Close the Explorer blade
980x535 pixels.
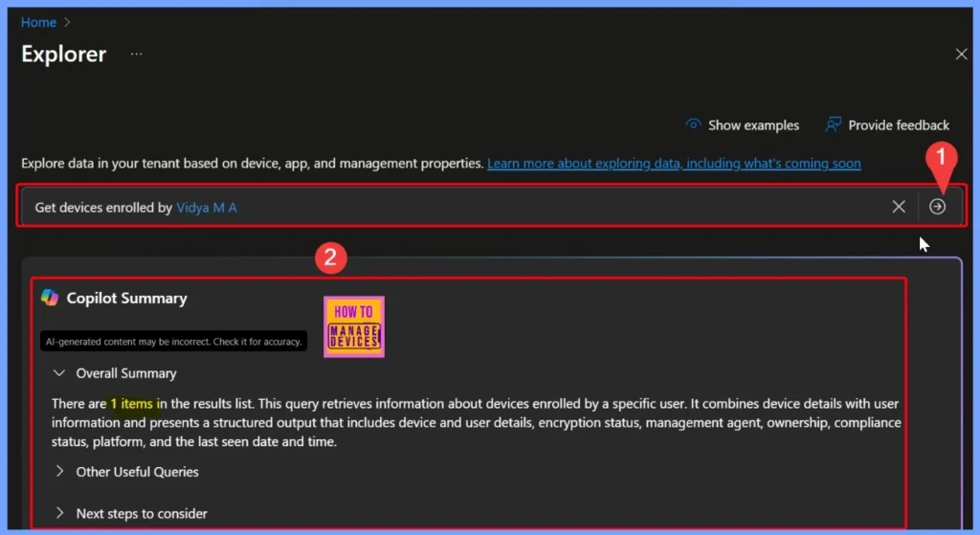point(961,55)
